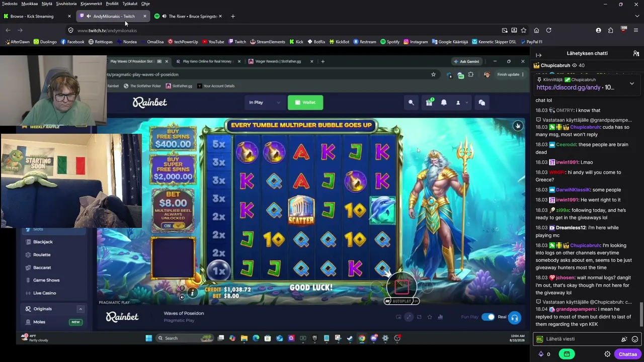
Task: Open the discord.gg/andy pinned link
Action: [x=569, y=87]
